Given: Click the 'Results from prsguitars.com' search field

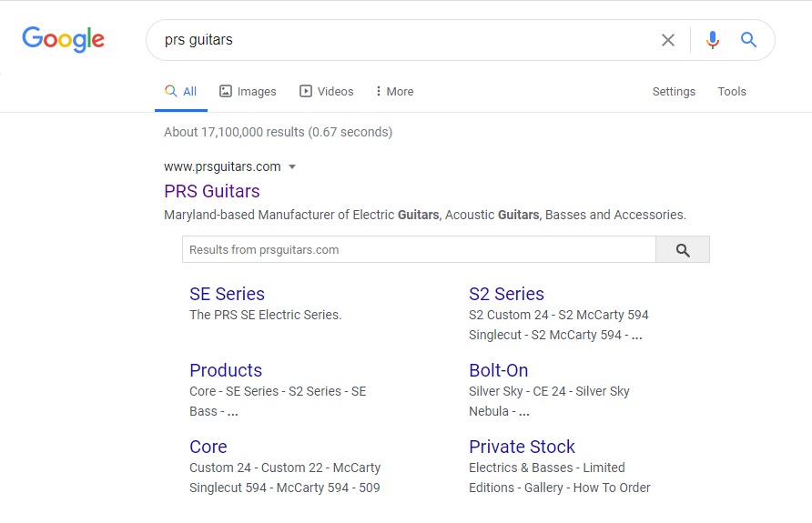Looking at the screenshot, I should [x=419, y=250].
